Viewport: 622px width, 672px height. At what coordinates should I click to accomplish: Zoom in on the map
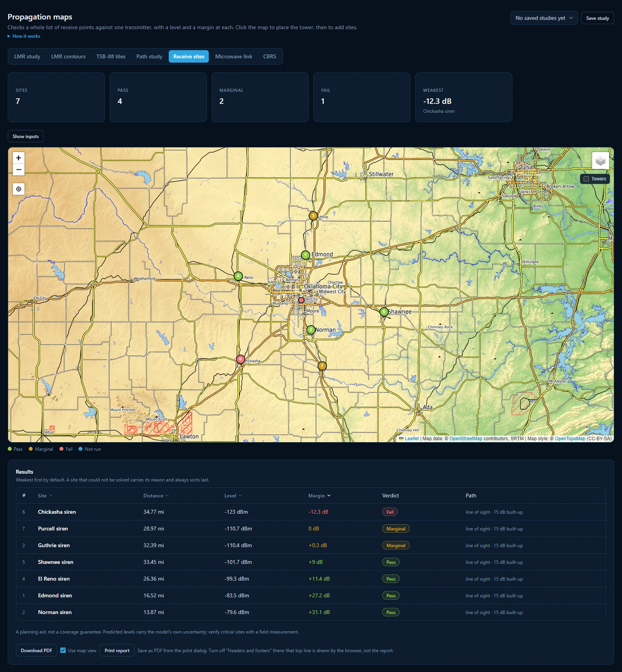(x=19, y=158)
